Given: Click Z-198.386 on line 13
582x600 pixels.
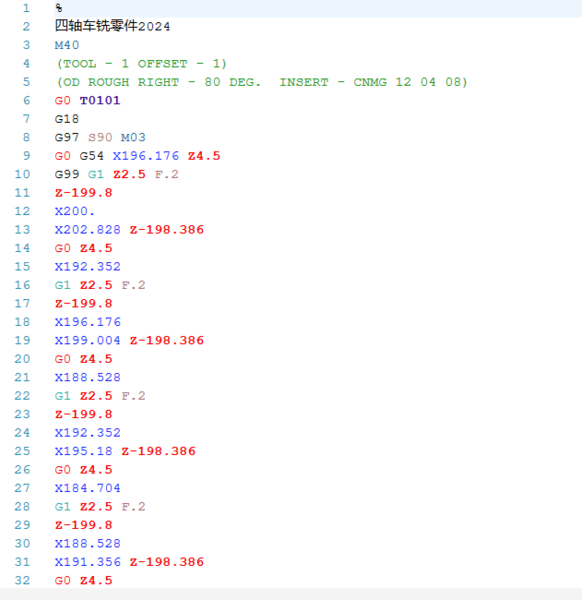Looking at the screenshot, I should coord(167,230).
